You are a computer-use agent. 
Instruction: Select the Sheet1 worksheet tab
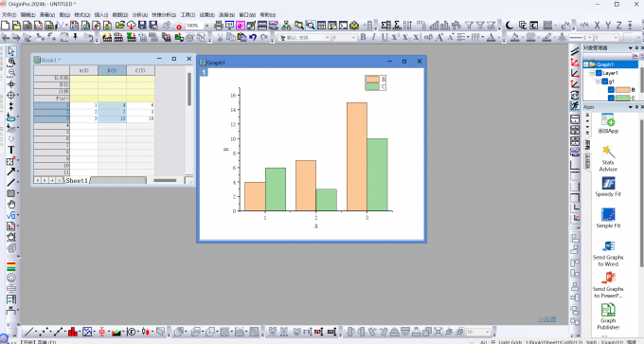[77, 180]
